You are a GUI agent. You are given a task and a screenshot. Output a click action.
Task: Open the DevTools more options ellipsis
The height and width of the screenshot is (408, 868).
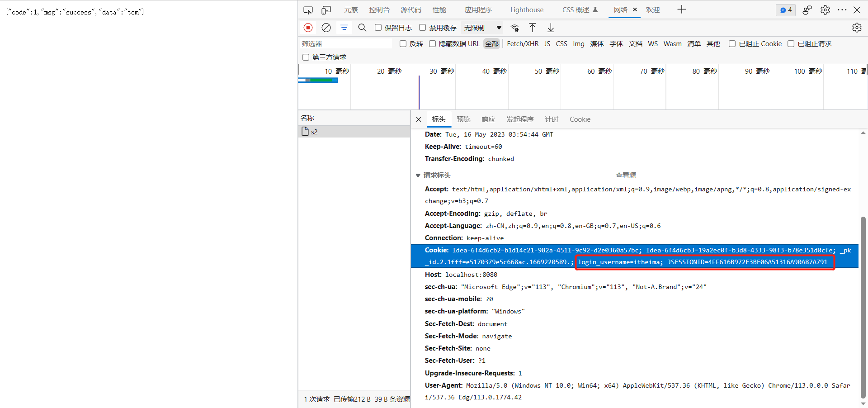coord(842,10)
